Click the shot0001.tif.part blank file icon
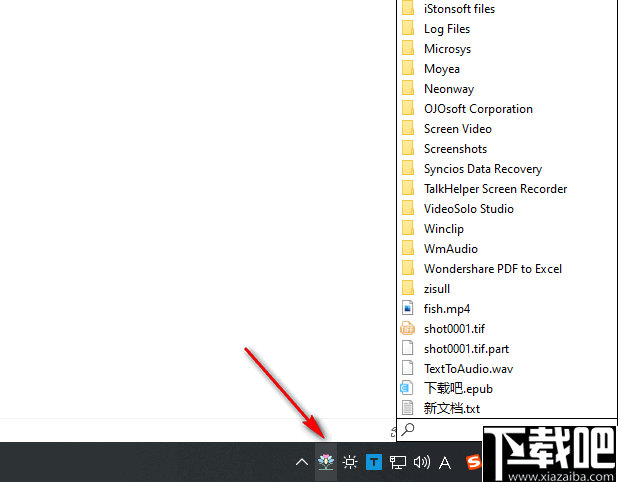Image resolution: width=618 pixels, height=482 pixels. click(408, 348)
